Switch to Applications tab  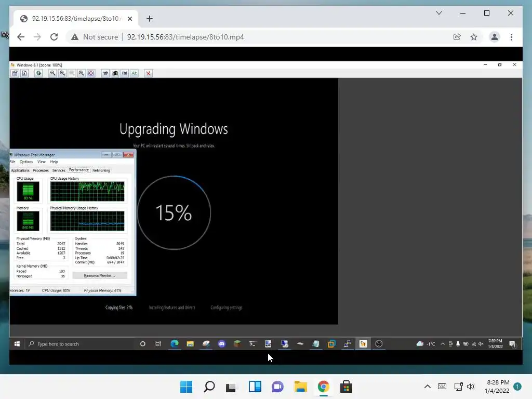point(20,170)
